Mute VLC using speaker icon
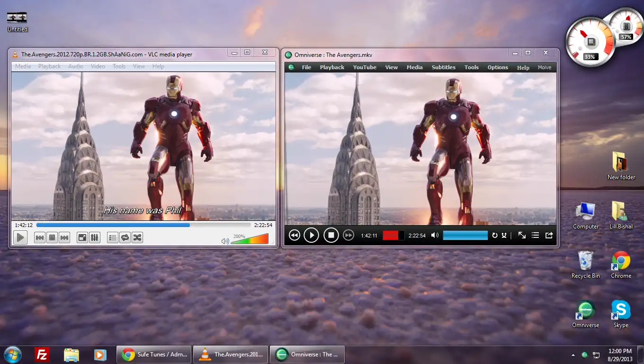The image size is (644, 364). point(225,241)
